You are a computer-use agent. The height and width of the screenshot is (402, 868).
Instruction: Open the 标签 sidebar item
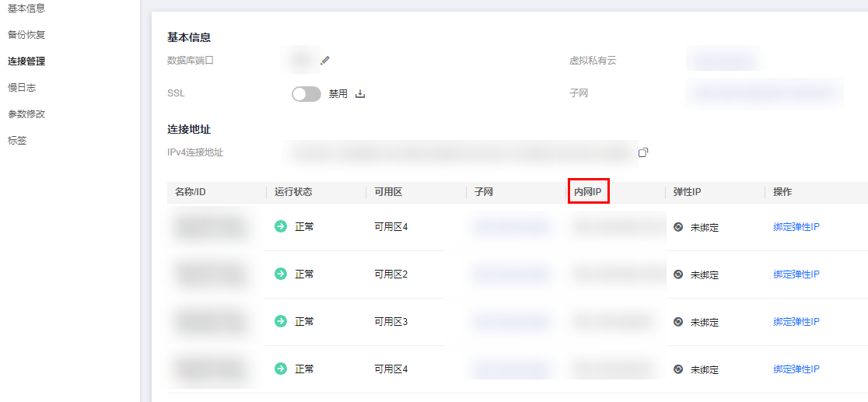point(17,141)
